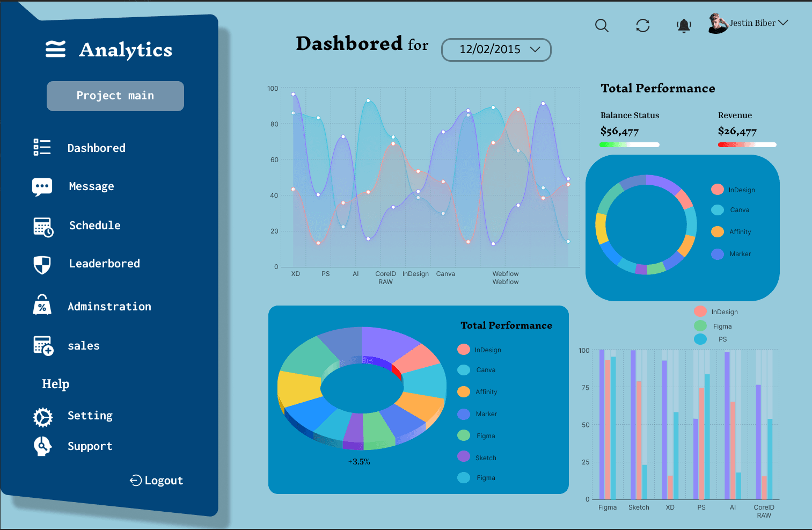Click Sketch purple swatch in pie legend
The height and width of the screenshot is (530, 812).
[464, 456]
